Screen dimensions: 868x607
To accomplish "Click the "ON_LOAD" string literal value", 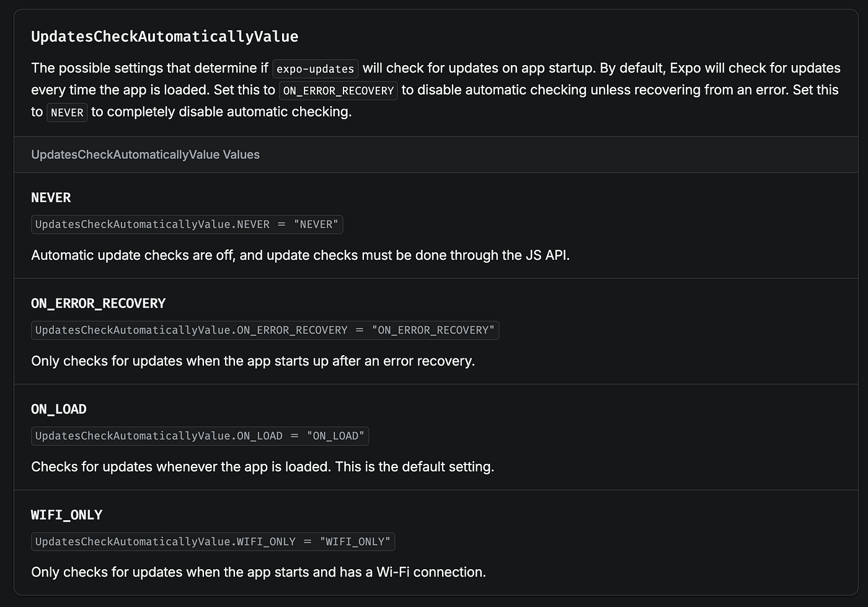I will click(335, 436).
